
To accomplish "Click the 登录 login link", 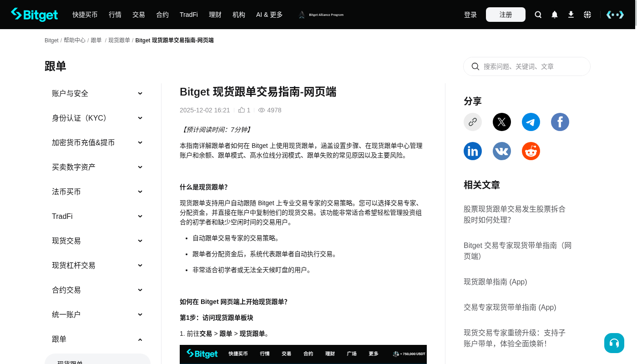I will coord(470,15).
